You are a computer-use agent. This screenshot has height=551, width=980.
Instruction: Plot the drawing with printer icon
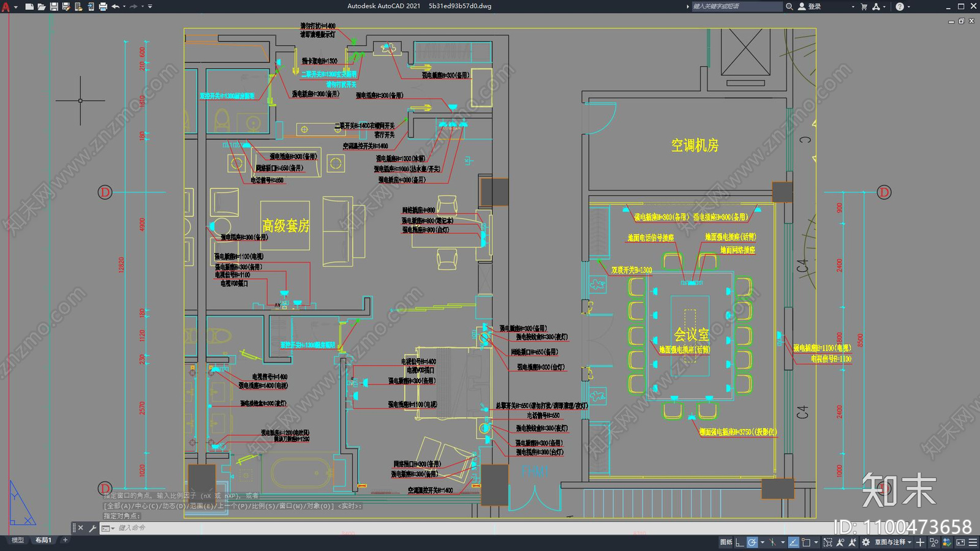(x=103, y=7)
